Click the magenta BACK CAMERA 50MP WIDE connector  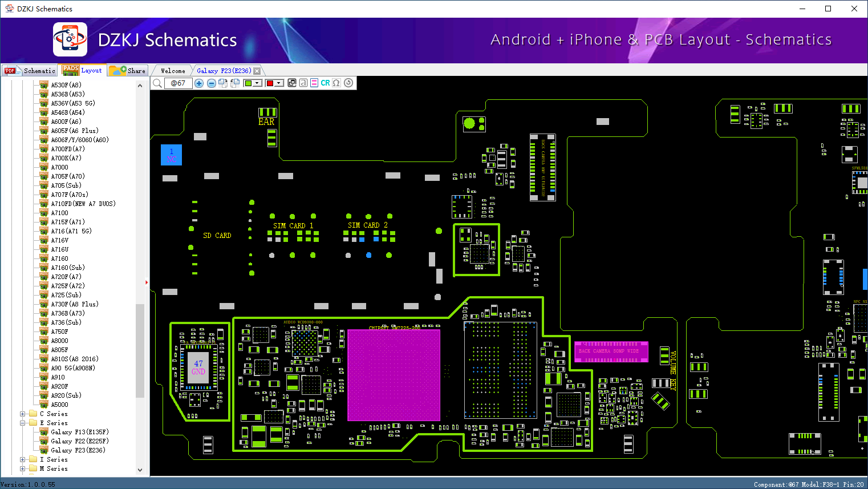[x=611, y=351]
